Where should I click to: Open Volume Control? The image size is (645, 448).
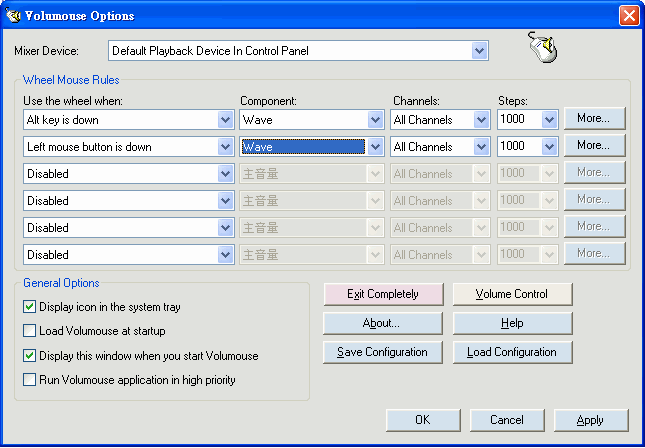(x=513, y=294)
